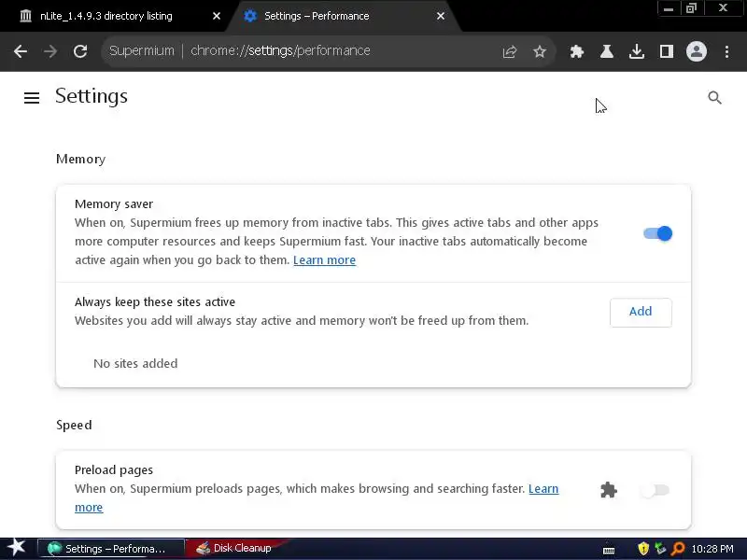Click the share page icon in address bar
Screen dimensions: 747x560
click(x=509, y=51)
